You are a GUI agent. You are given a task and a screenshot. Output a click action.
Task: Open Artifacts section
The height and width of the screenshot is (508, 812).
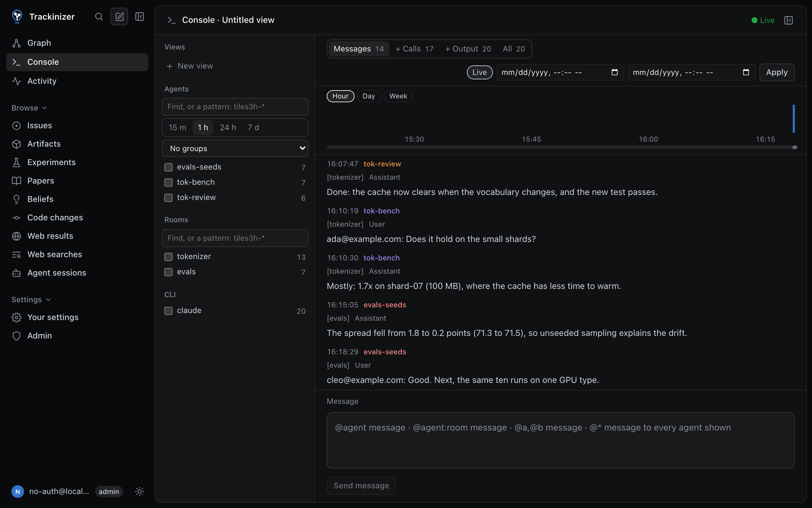tap(77, 144)
